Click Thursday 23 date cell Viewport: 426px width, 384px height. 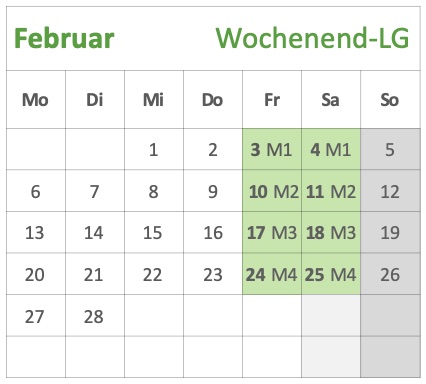tap(213, 274)
